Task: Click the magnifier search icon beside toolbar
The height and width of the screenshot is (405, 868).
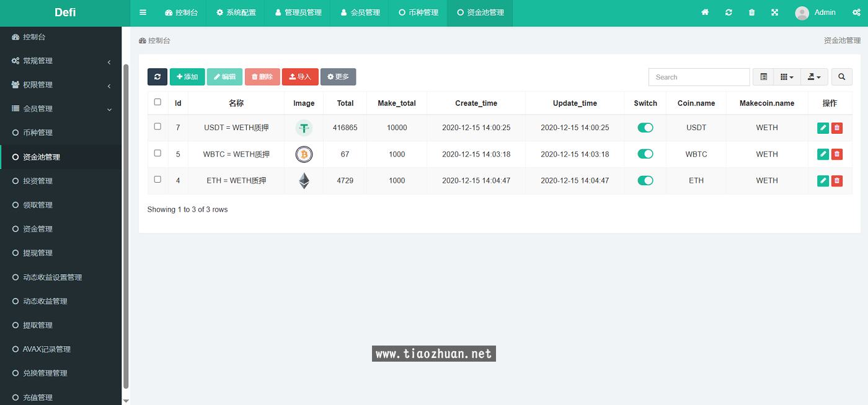Action: 841,77
